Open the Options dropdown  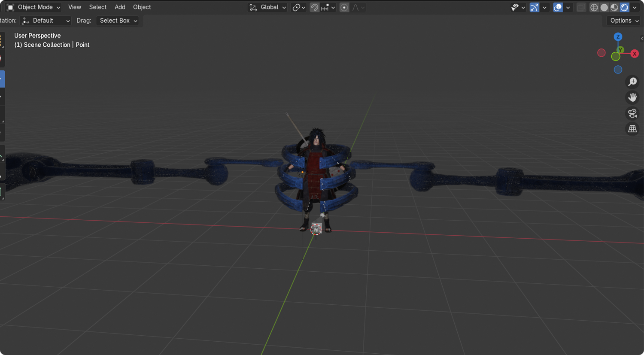point(624,21)
